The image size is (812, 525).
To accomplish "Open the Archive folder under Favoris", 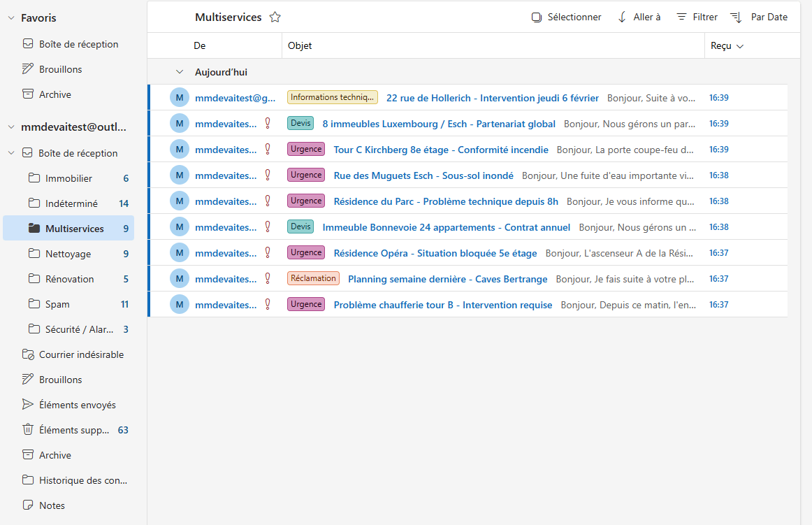I will click(x=54, y=94).
